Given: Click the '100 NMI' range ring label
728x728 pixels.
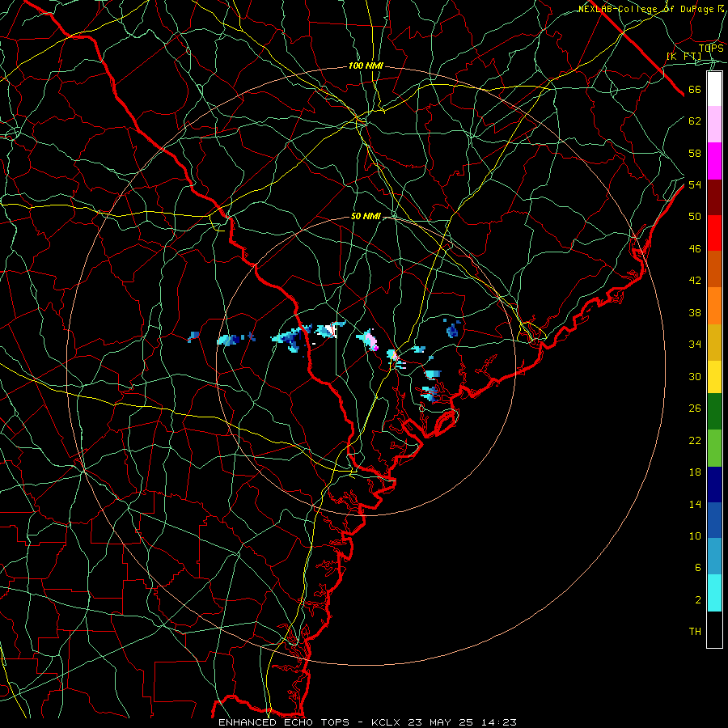Looking at the screenshot, I should [366, 66].
